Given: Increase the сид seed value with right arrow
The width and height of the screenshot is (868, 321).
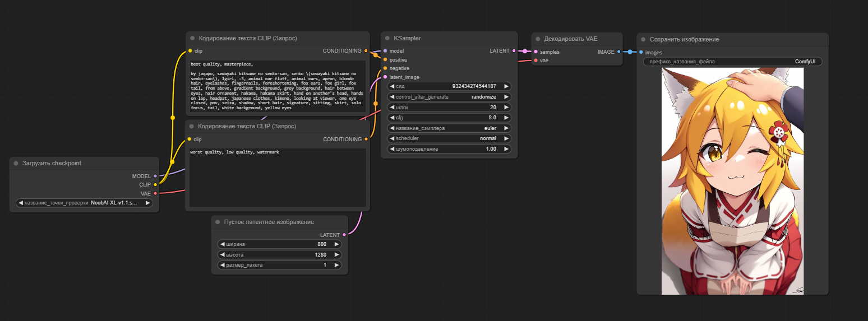Looking at the screenshot, I should [506, 86].
